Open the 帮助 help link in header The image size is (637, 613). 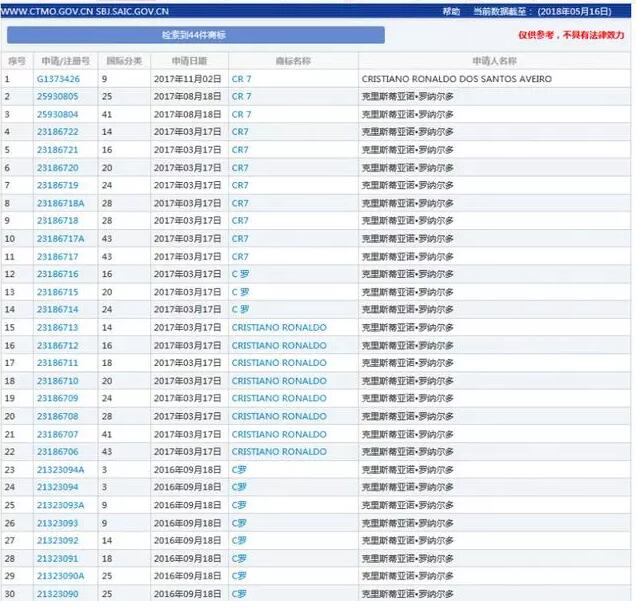tap(451, 11)
